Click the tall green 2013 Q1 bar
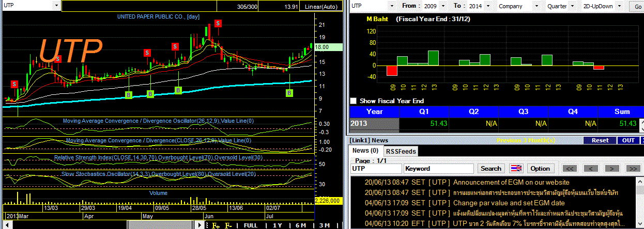Screen dimensions: 644x229 (433, 58)
